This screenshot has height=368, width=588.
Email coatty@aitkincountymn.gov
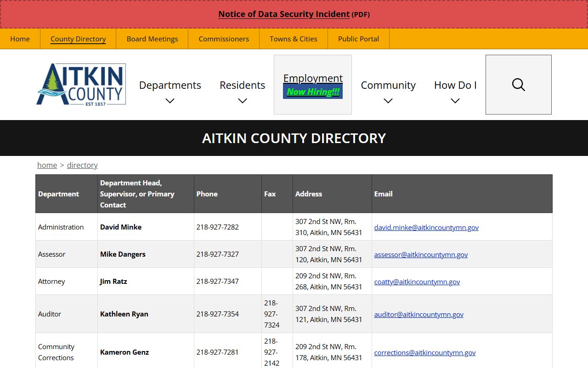click(x=417, y=282)
